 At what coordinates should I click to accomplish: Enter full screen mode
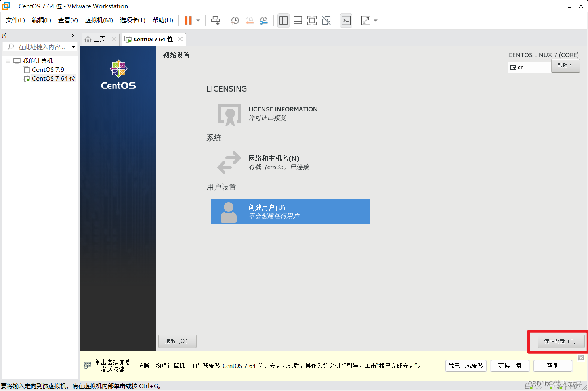pos(312,21)
